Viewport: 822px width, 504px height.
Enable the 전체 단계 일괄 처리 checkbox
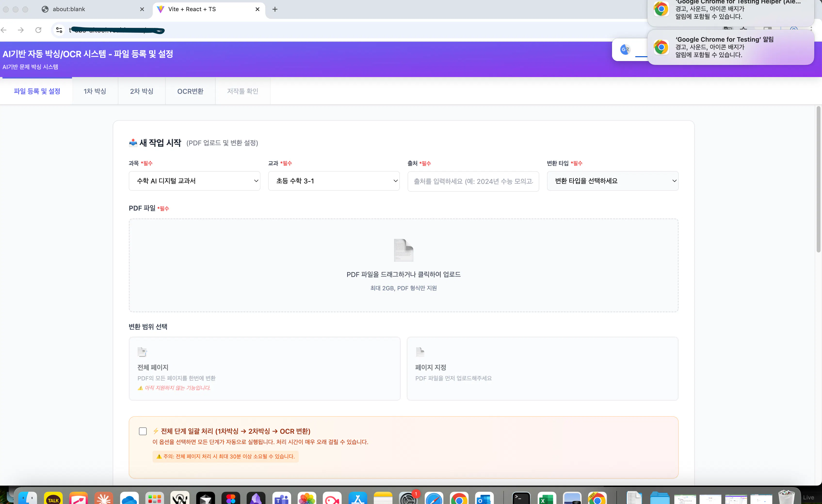coord(143,431)
